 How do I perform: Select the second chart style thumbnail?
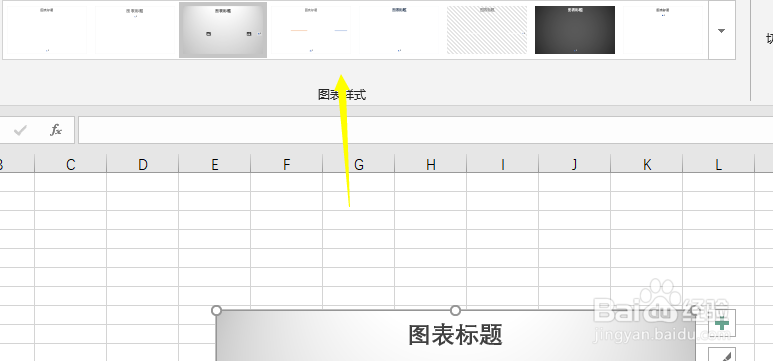[135, 30]
